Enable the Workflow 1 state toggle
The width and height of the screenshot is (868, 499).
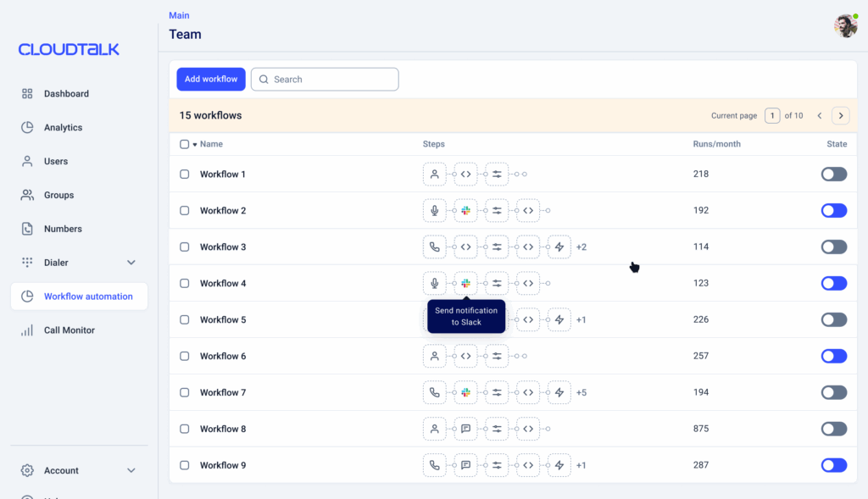[x=833, y=175]
